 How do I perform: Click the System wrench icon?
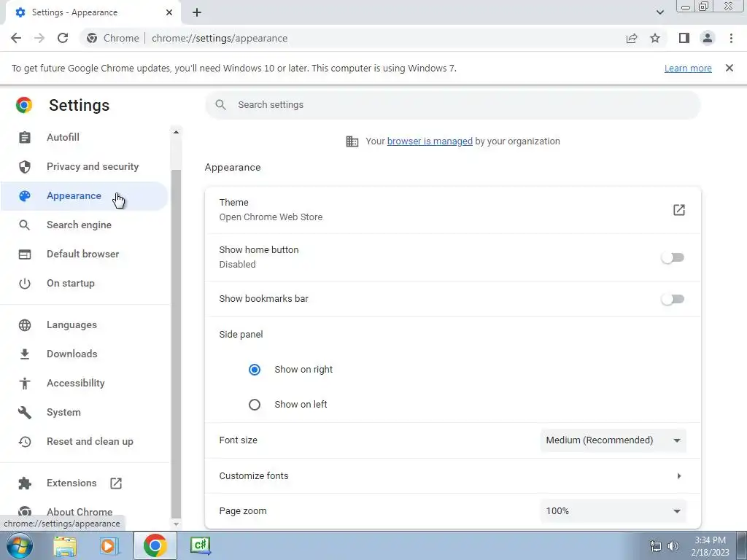coord(24,413)
